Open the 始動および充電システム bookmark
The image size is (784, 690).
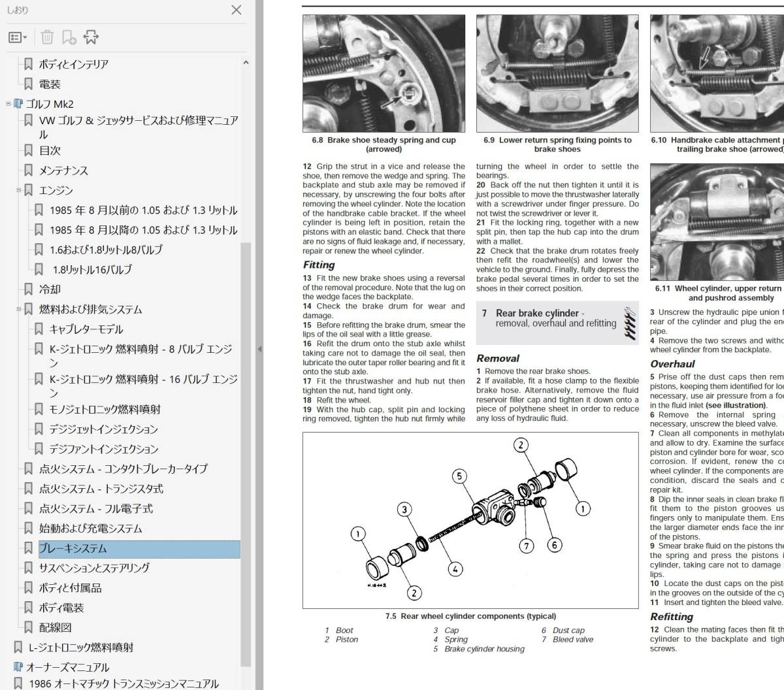tap(90, 528)
